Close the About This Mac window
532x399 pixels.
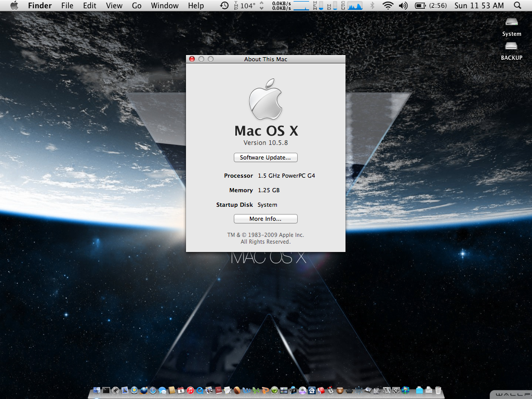192,59
